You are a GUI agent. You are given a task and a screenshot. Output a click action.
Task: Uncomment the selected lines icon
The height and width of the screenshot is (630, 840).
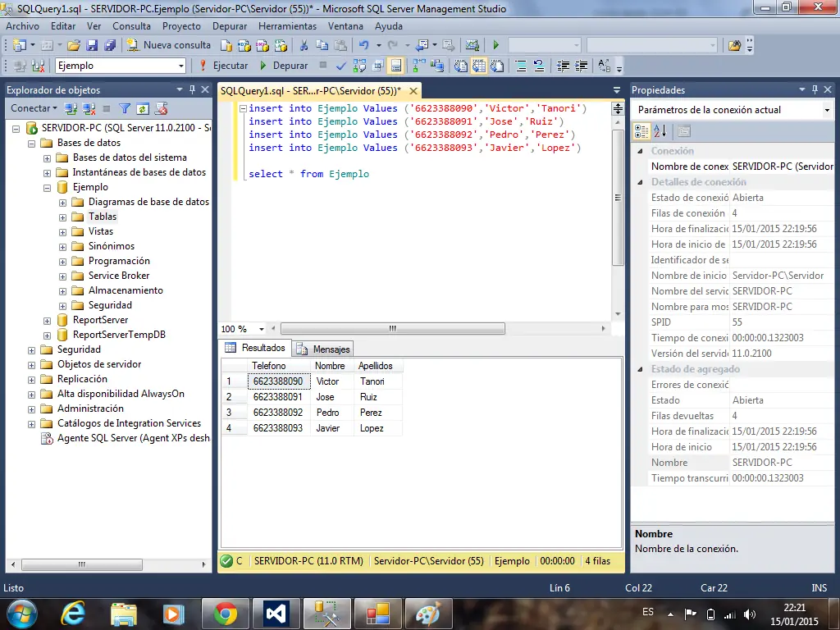point(538,66)
